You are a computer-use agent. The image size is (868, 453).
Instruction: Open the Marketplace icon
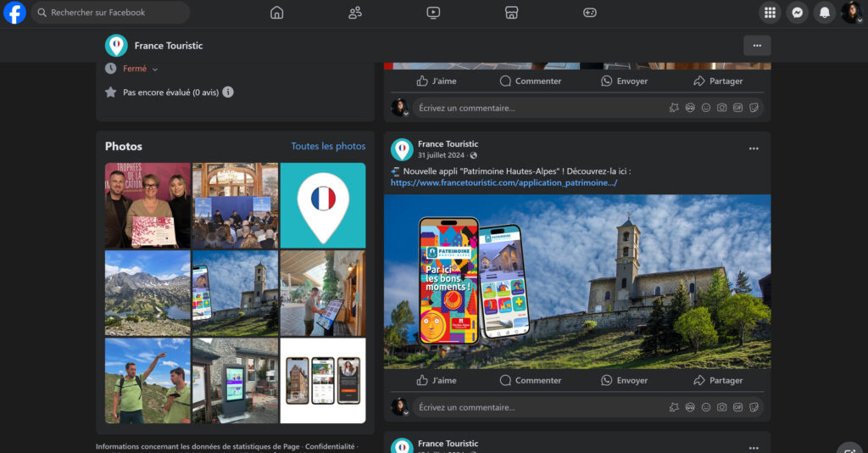coord(511,12)
